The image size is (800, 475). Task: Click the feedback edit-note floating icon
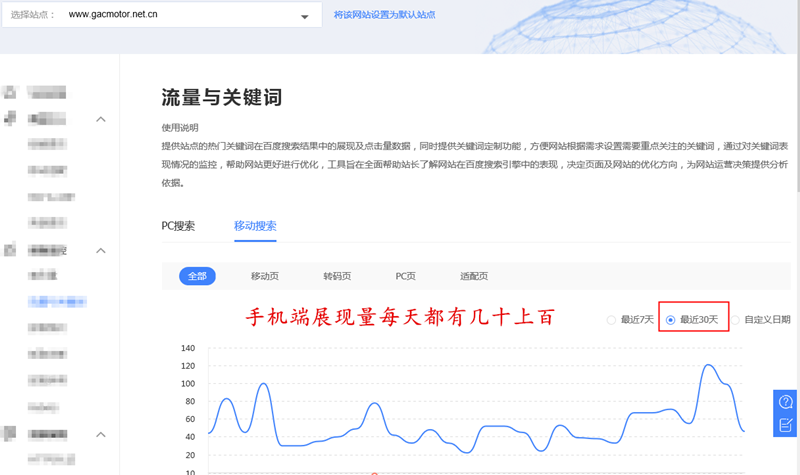pos(785,425)
